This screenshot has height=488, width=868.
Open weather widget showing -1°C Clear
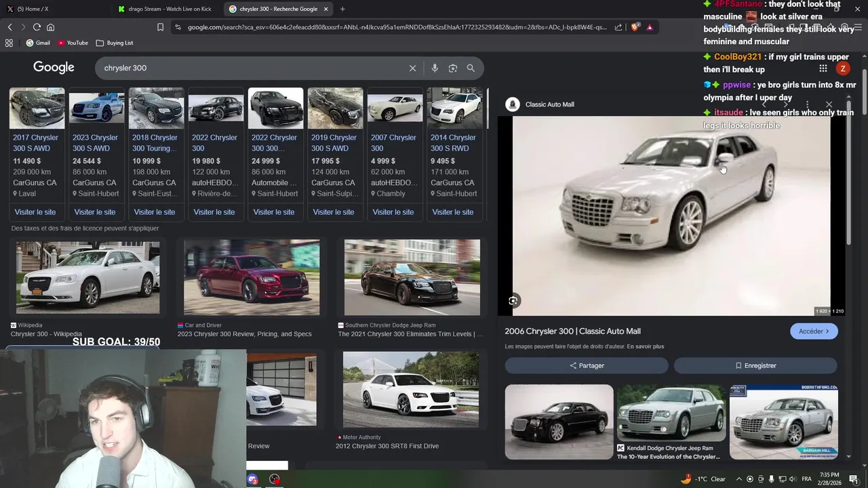[x=703, y=479]
